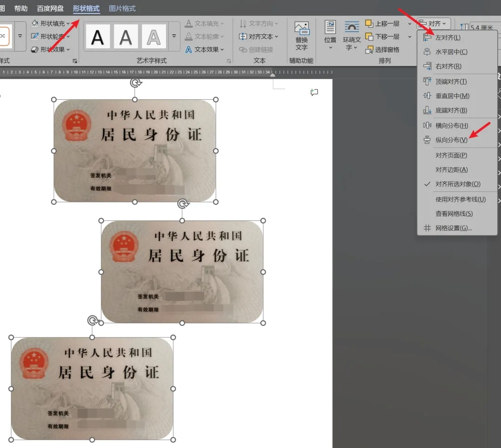This screenshot has height=448, width=501.
Task: Choose 底端对齐(B) alignment
Action: pyautogui.click(x=457, y=110)
